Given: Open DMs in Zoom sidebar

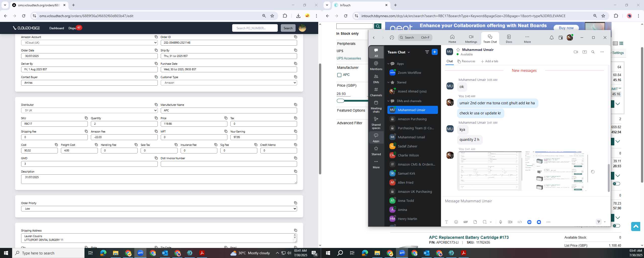Looking at the screenshot, I should click(376, 79).
